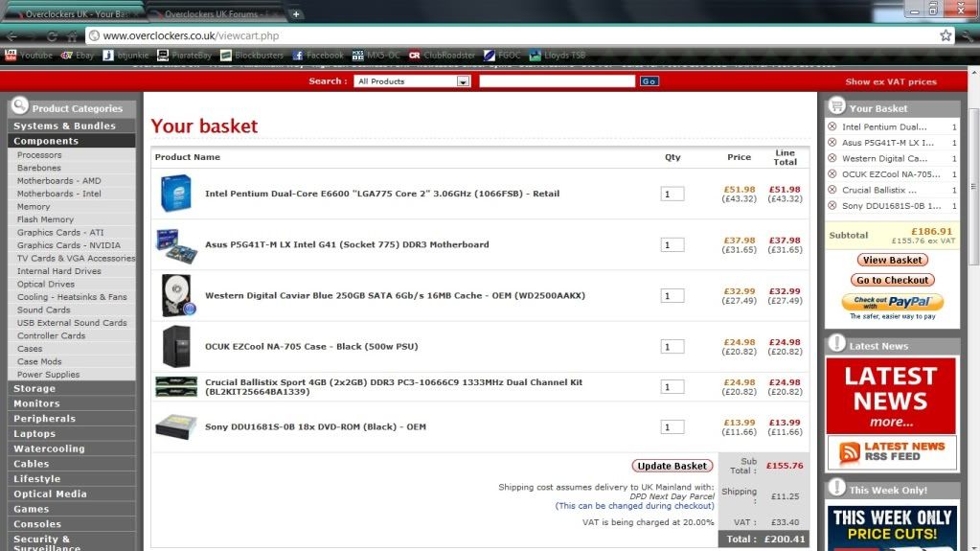This screenshot has height=551, width=980.
Task: Remove Crucial Ballistix from sidebar basket
Action: [x=832, y=190]
